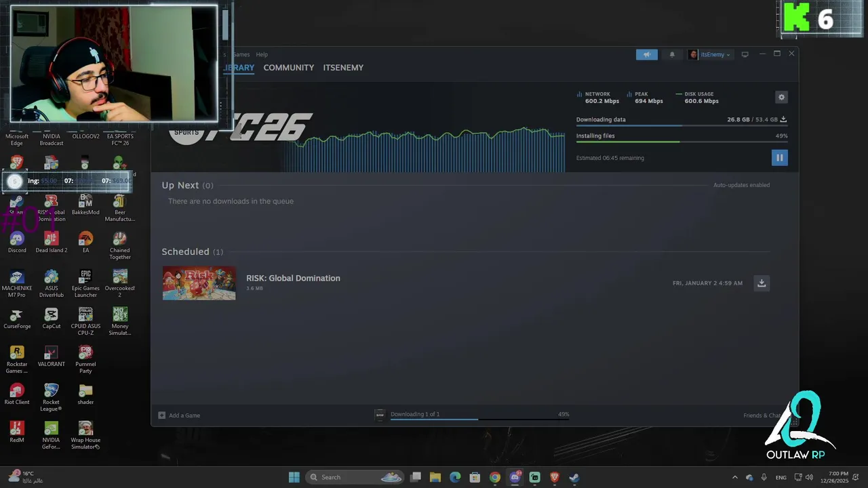Click the Downloading 1 of 1 status

pyautogui.click(x=415, y=414)
